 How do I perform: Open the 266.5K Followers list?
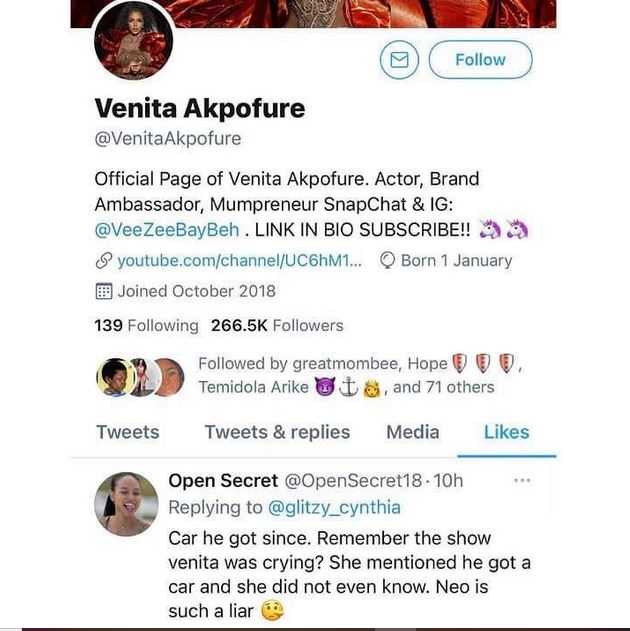(x=277, y=325)
